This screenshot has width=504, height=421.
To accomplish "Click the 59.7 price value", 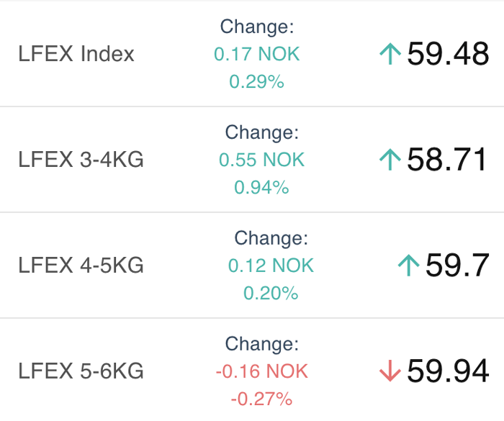I will click(457, 265).
